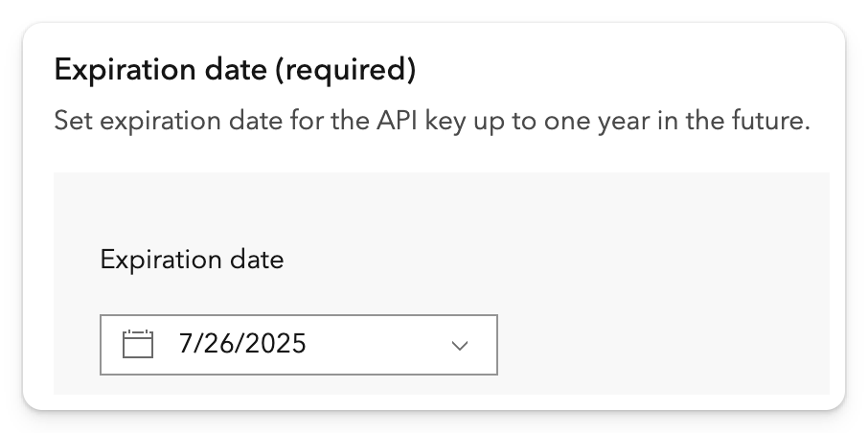Screen dimensions: 868x433
Task: Expand the expiration date picker chevron
Action: point(460,345)
